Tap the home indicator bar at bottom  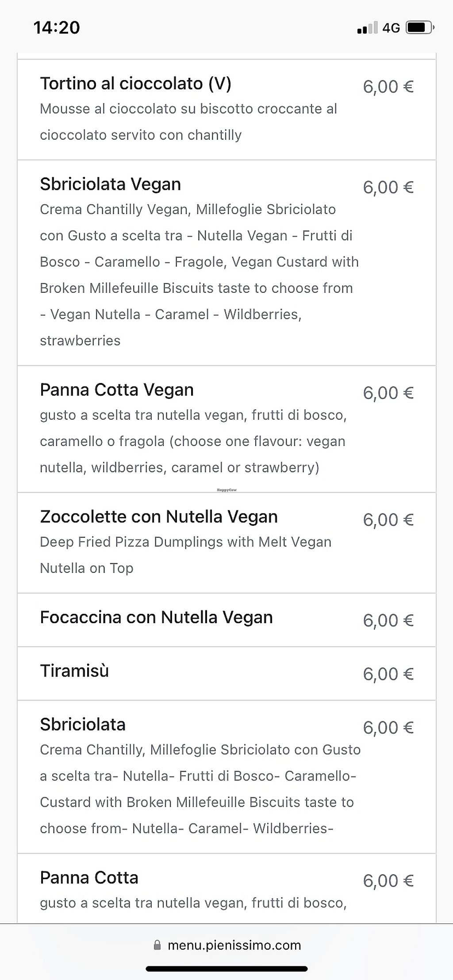226,969
